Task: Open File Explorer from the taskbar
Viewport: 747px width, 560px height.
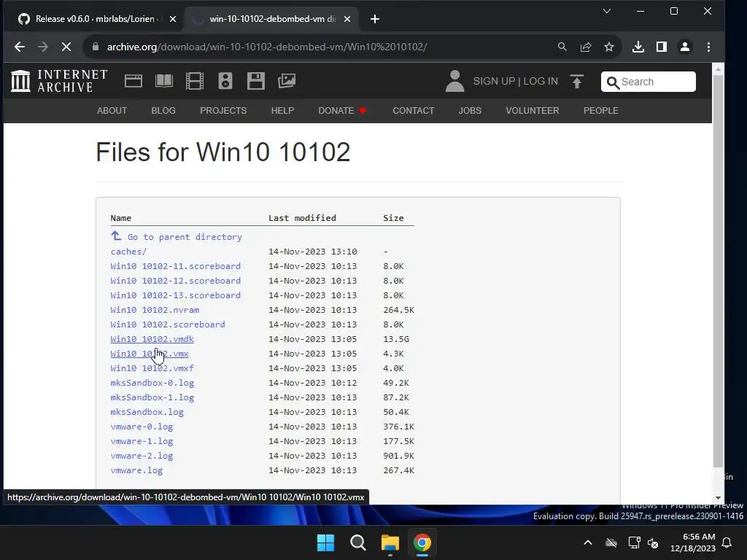Action: 390,542
